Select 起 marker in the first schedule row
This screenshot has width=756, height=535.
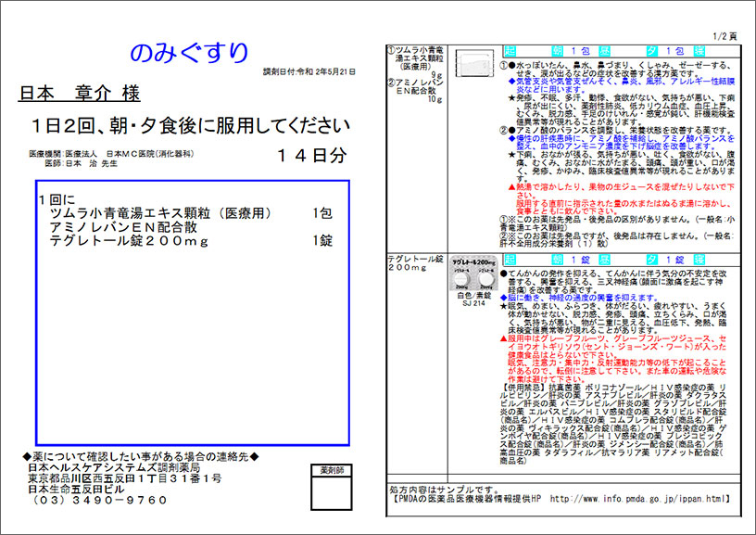[510, 51]
